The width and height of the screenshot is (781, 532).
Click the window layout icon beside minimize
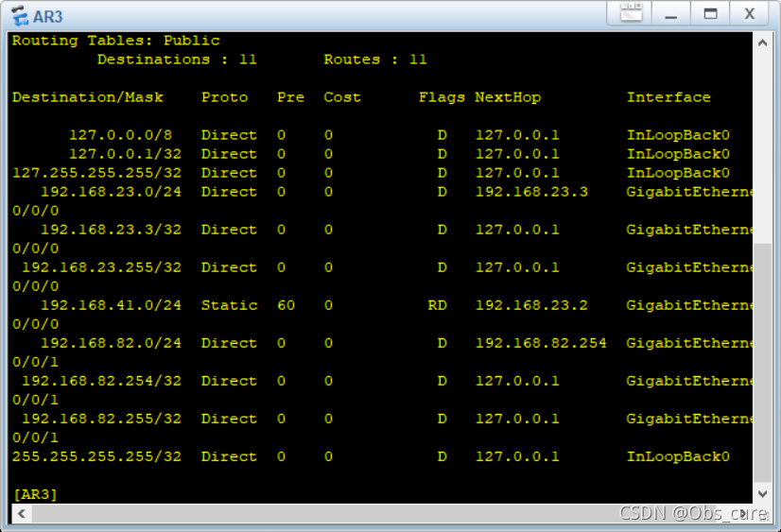pos(631,13)
